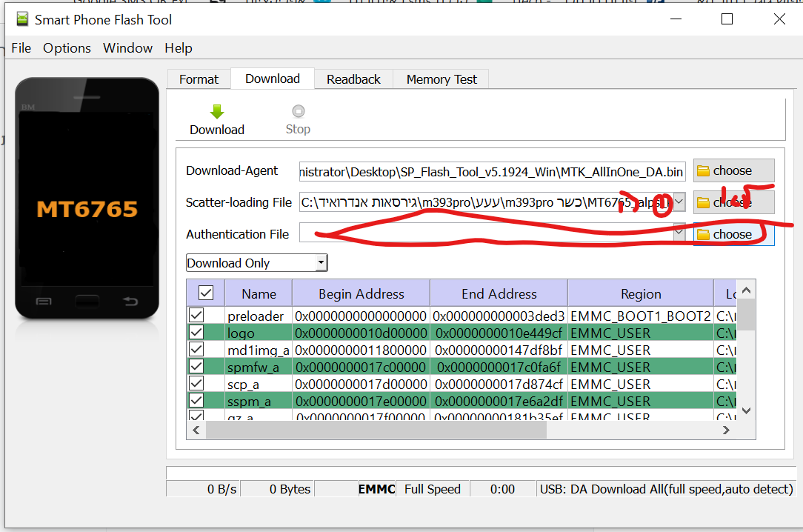The image size is (803, 532).
Task: Click the phone home button on MT6765 image
Action: [x=87, y=301]
